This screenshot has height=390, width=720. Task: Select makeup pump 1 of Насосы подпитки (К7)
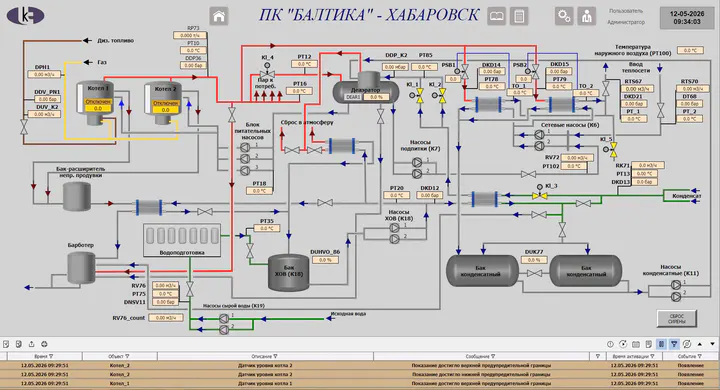[416, 162]
